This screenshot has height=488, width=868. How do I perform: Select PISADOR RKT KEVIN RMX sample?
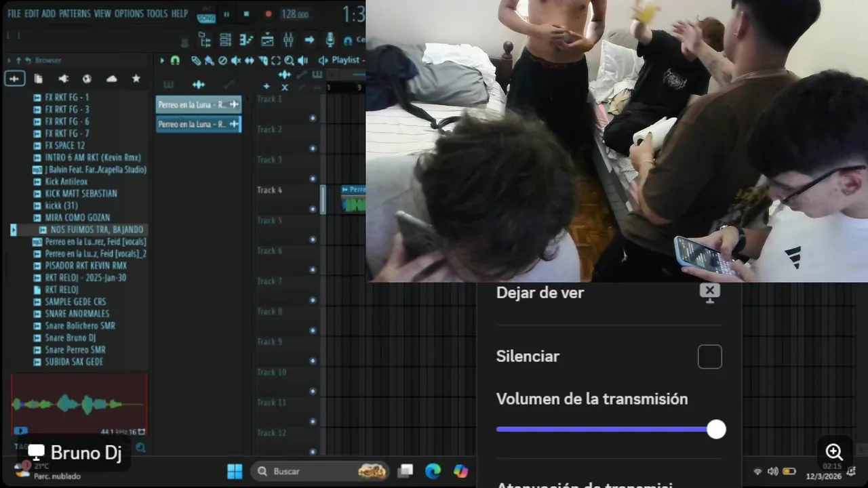(x=85, y=266)
